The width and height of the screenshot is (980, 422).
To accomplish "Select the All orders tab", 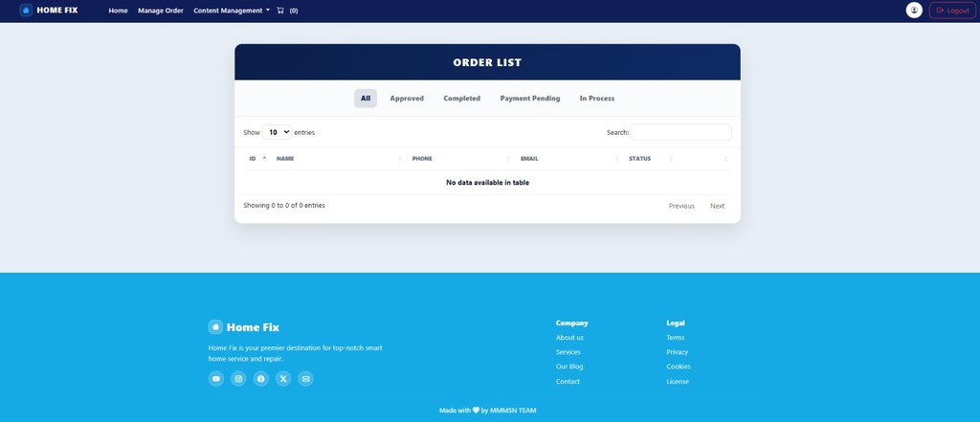I will click(x=366, y=99).
